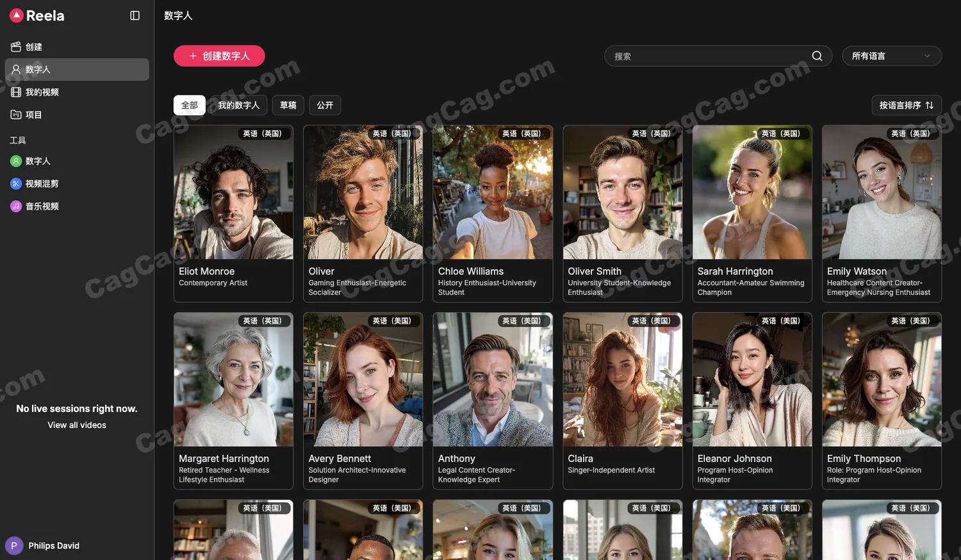Image resolution: width=961 pixels, height=560 pixels.
Task: Click the Sarah Harrington name text
Action: (x=735, y=272)
